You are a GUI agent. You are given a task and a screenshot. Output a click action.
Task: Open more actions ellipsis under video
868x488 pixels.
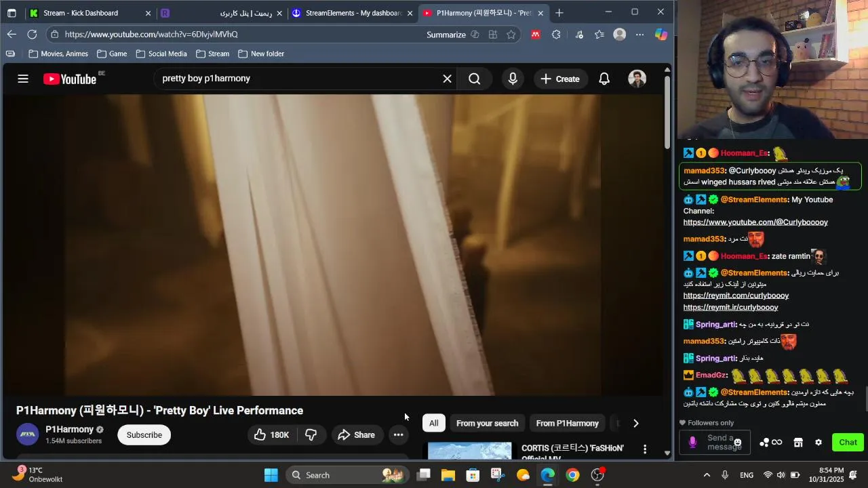click(x=399, y=435)
